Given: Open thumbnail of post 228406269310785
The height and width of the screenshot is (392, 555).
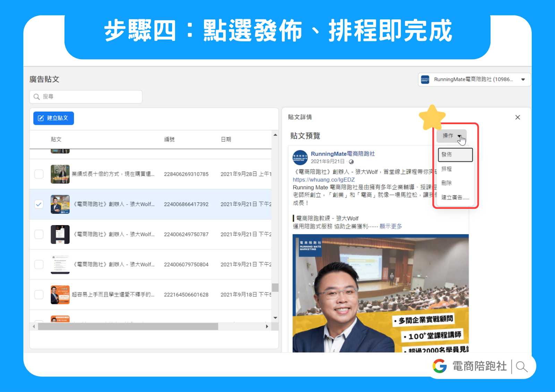Looking at the screenshot, I should tap(60, 174).
